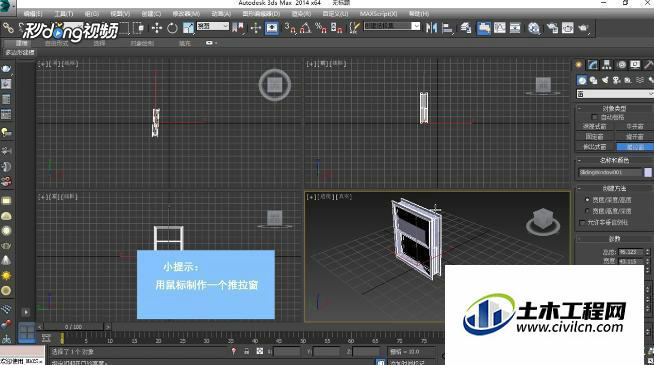Click the viewport layout tab thumbnail

pos(26,333)
